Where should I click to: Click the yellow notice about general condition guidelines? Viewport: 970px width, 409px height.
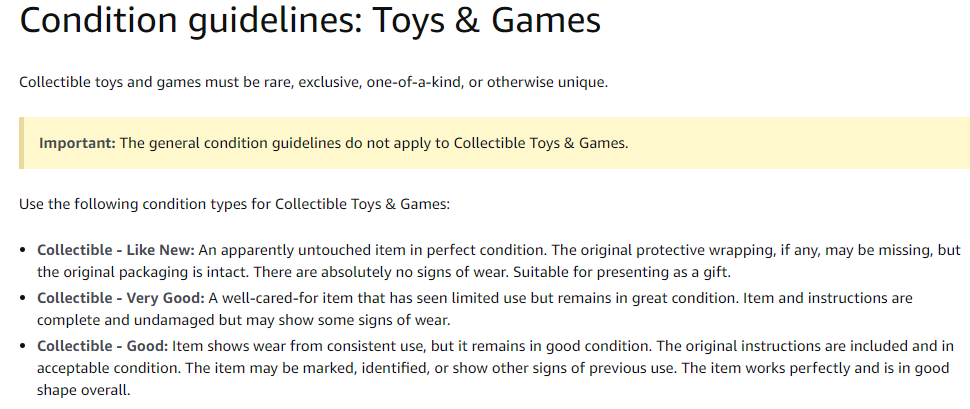(494, 143)
